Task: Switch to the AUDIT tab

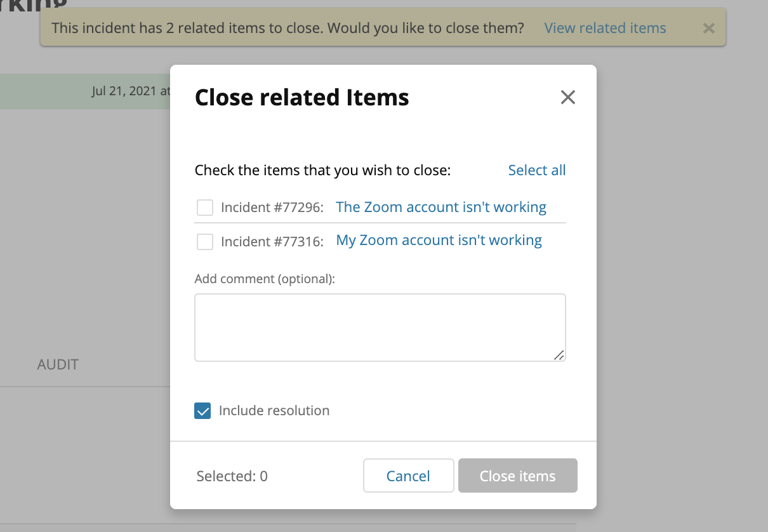Action: click(58, 364)
